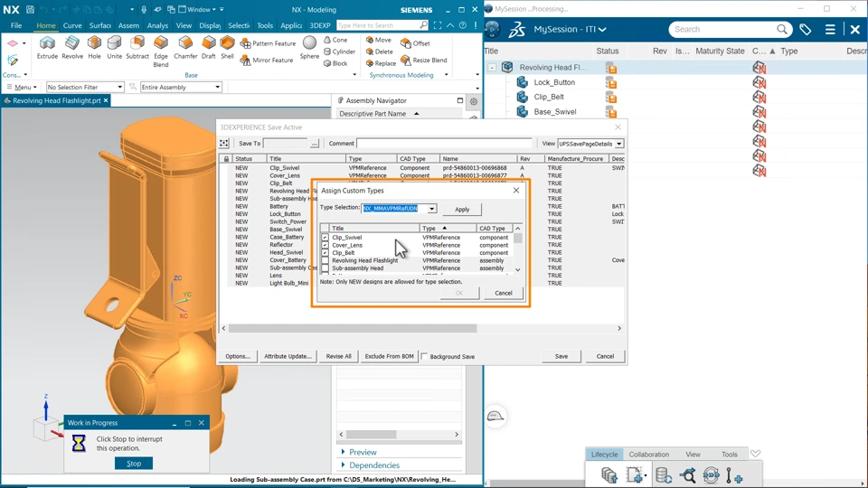This screenshot has height=488, width=868.
Task: Open the File menu
Action: [16, 25]
